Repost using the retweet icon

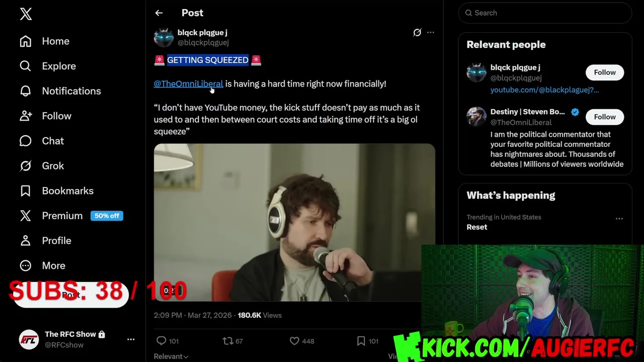point(227,341)
